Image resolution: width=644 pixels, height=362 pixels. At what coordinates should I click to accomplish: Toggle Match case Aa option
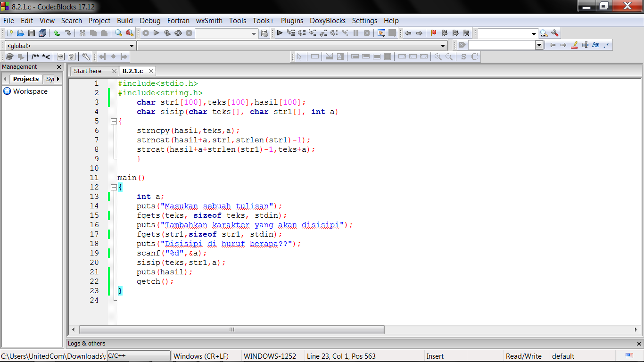pyautogui.click(x=596, y=45)
